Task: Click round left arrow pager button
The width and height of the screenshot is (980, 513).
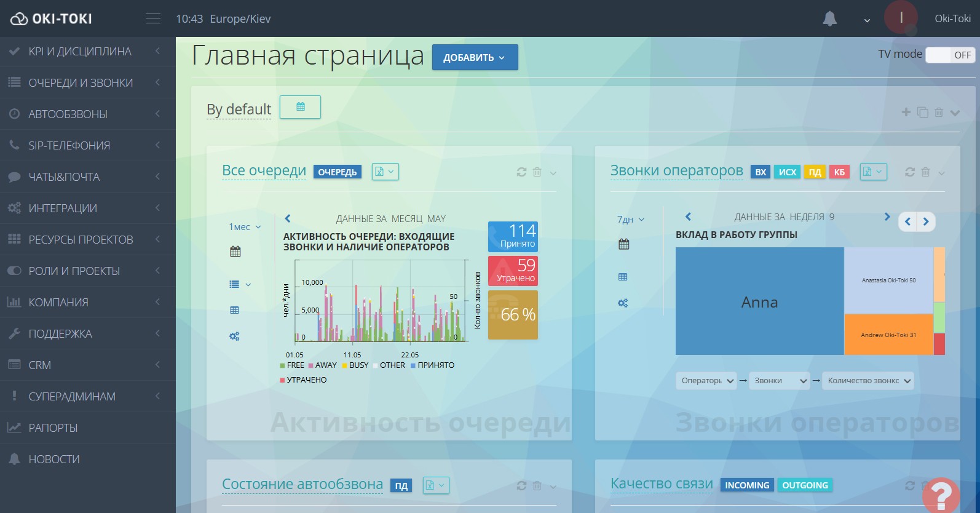Action: [x=908, y=221]
